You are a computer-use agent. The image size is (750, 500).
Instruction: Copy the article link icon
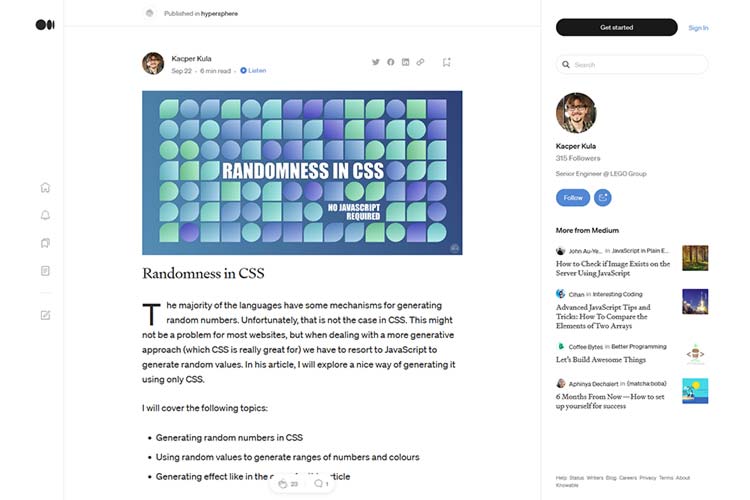pyautogui.click(x=420, y=62)
